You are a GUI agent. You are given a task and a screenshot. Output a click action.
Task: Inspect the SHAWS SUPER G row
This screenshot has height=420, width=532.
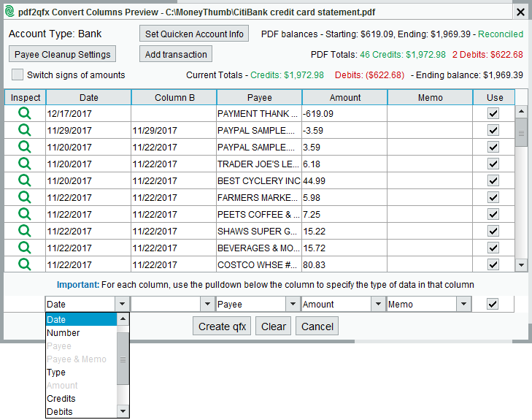click(x=24, y=231)
